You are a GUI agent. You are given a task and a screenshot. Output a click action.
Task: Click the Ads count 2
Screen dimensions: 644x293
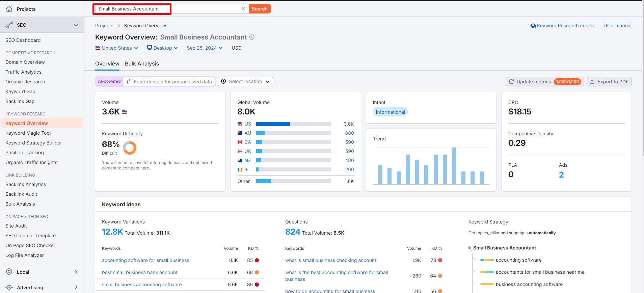pos(561,175)
